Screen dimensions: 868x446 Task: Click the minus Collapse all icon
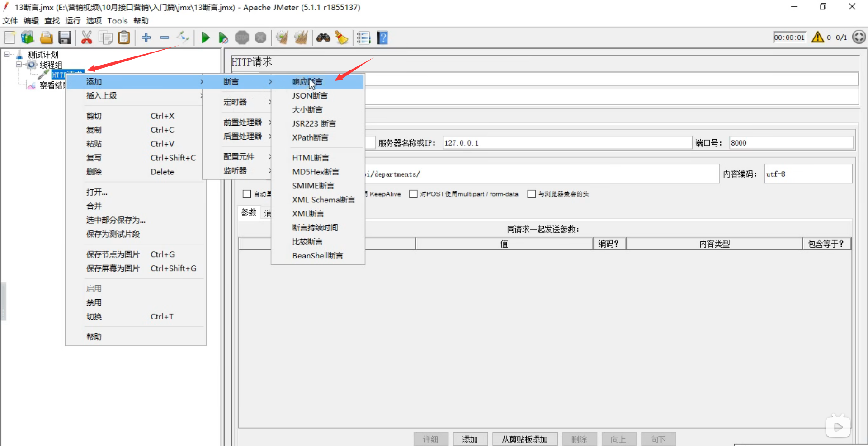tap(165, 38)
